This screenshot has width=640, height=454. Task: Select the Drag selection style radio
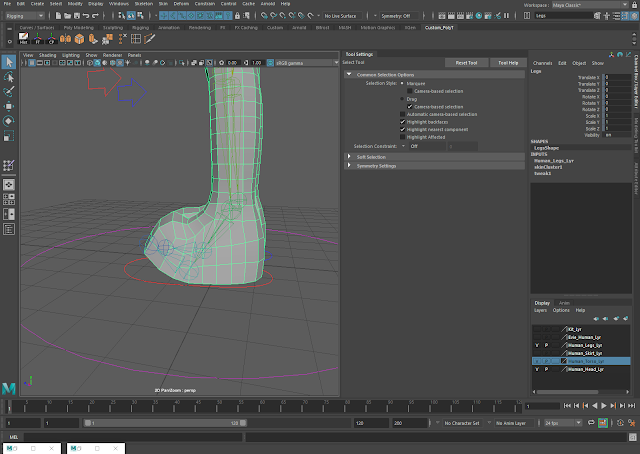[403, 98]
